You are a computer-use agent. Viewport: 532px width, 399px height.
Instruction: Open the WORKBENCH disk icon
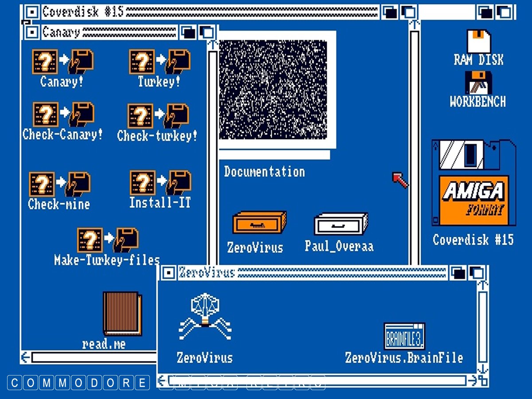pyautogui.click(x=478, y=82)
